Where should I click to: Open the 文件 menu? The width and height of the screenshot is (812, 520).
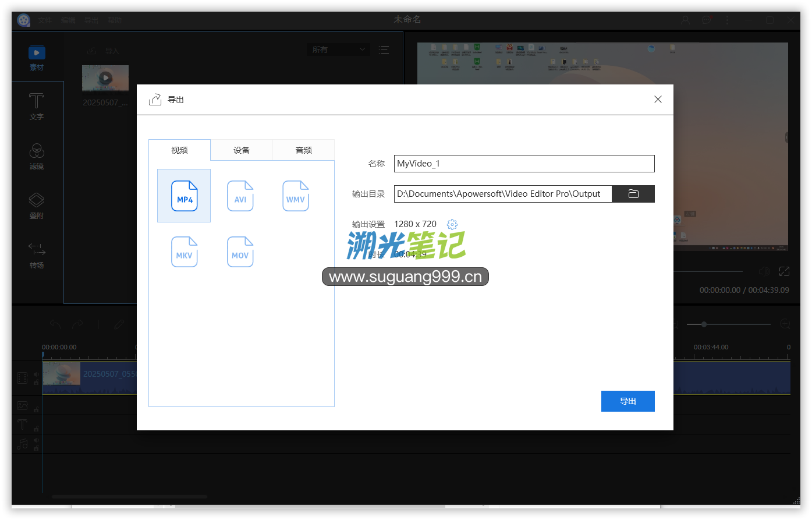[x=45, y=20]
